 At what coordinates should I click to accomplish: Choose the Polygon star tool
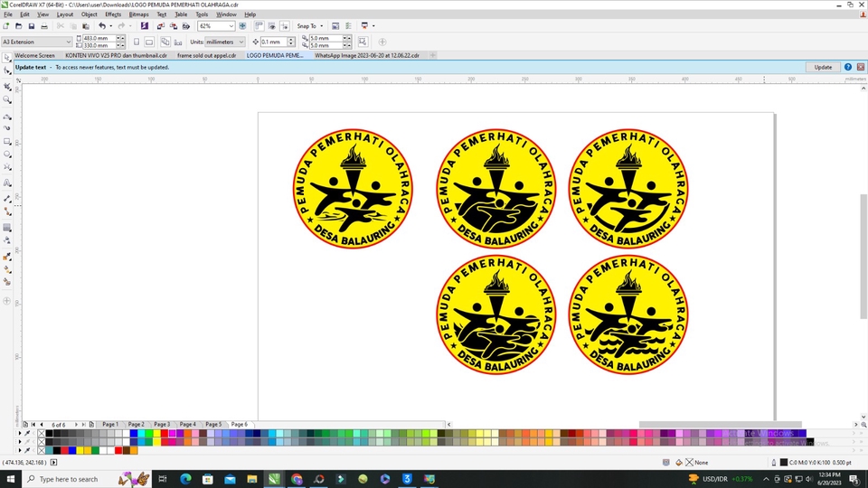point(7,167)
